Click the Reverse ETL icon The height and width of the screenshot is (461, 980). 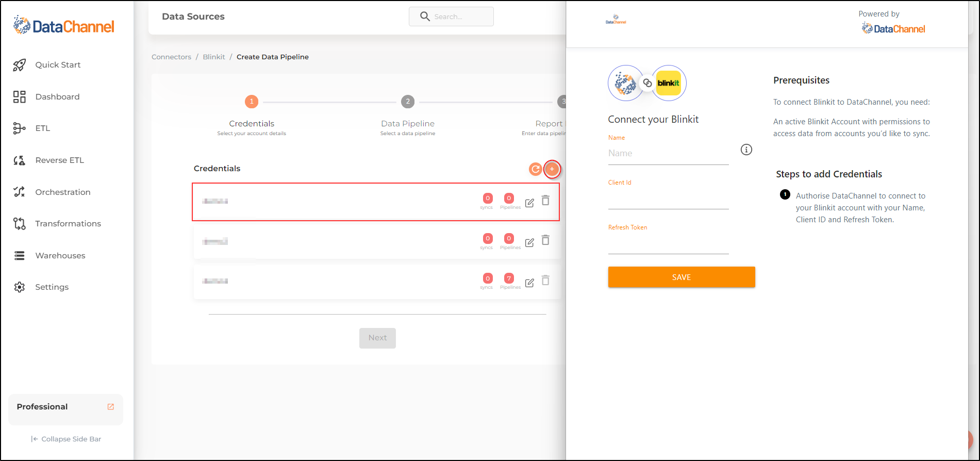pyautogui.click(x=20, y=160)
